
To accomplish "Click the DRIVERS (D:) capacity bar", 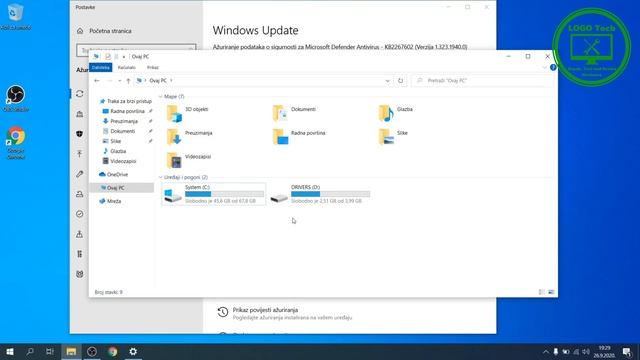I will tap(330, 194).
